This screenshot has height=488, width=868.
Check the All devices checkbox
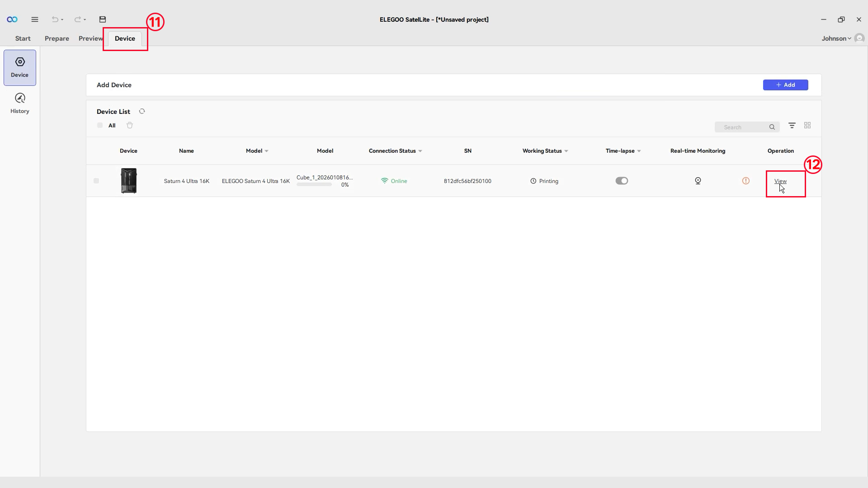tap(100, 125)
